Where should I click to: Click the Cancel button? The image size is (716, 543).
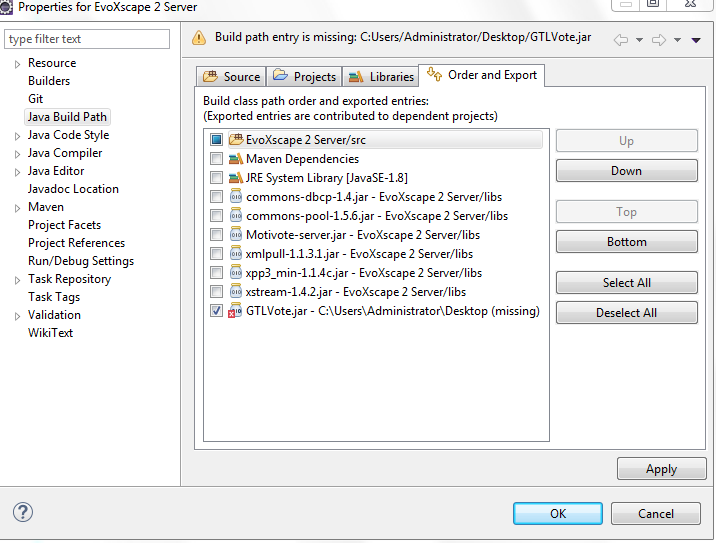tap(655, 513)
